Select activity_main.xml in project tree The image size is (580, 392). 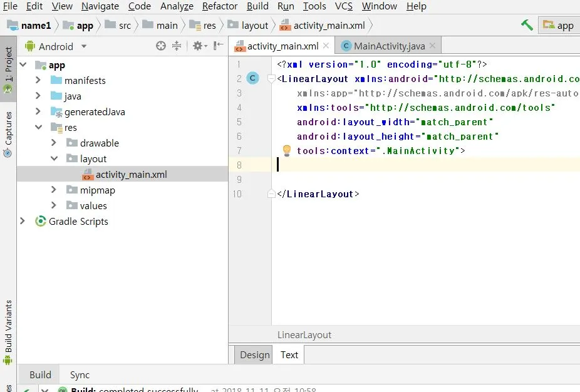[x=131, y=174]
